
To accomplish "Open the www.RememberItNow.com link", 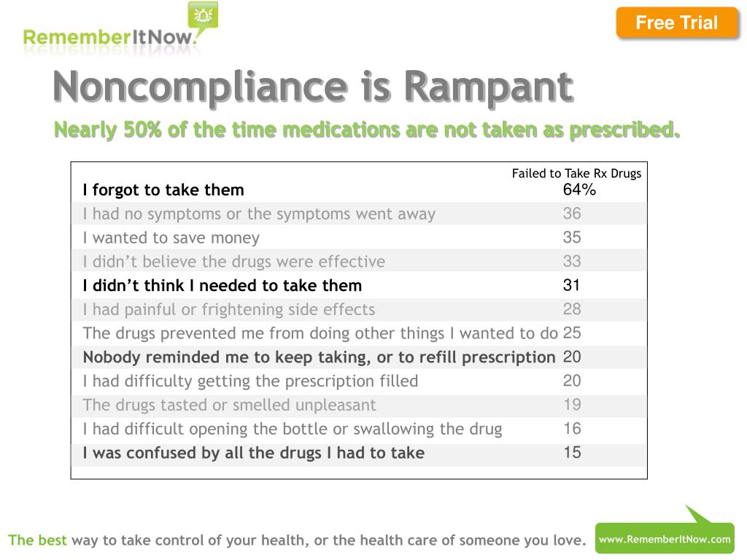I will [x=665, y=539].
